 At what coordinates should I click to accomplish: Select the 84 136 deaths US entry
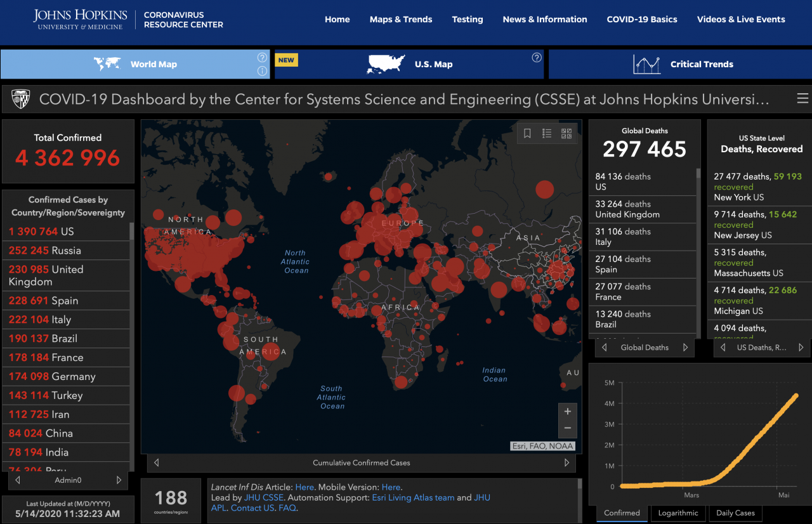pyautogui.click(x=643, y=181)
